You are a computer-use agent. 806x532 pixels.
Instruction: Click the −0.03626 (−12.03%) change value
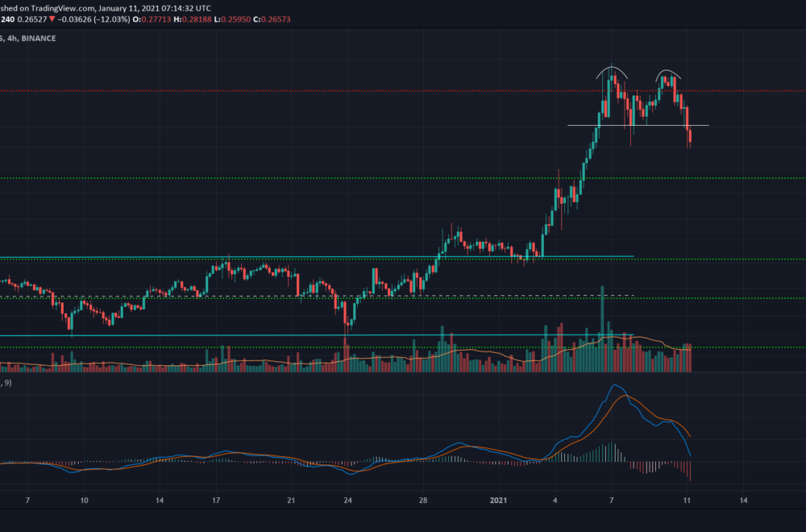pyautogui.click(x=93, y=19)
